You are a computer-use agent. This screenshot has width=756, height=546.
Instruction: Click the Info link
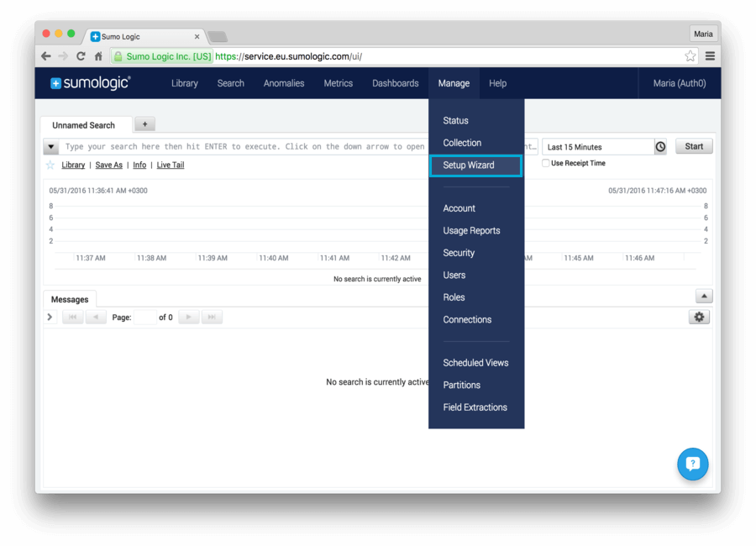pos(139,165)
